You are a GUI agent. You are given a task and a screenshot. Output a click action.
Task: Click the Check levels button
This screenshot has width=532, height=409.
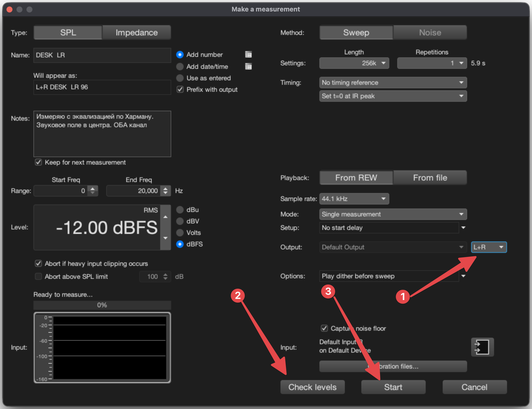pyautogui.click(x=312, y=387)
